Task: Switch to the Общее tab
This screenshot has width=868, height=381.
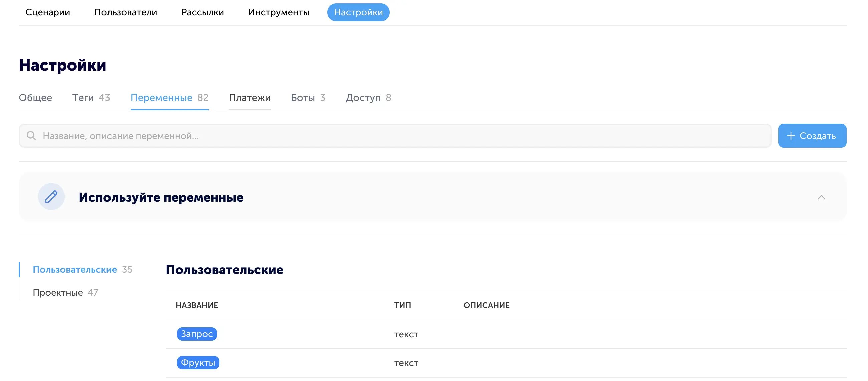Action: tap(35, 98)
